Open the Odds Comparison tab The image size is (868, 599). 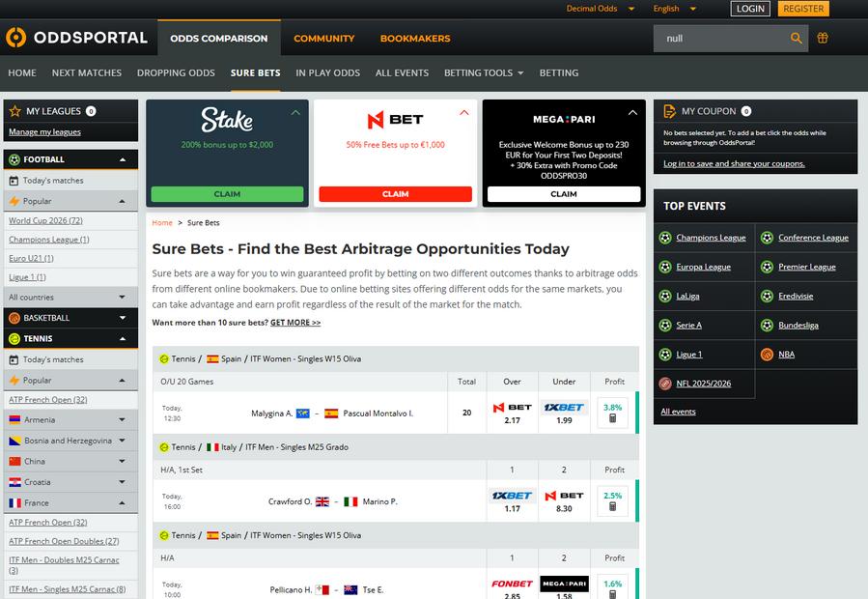click(x=219, y=39)
